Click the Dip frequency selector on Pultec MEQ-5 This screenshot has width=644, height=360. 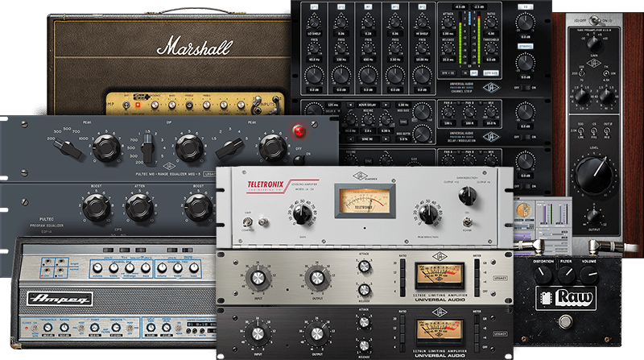pyautogui.click(x=147, y=148)
